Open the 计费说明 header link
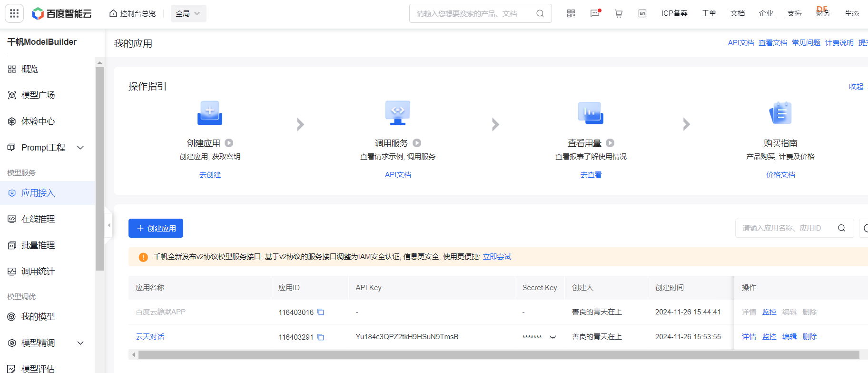868x373 pixels. point(839,43)
